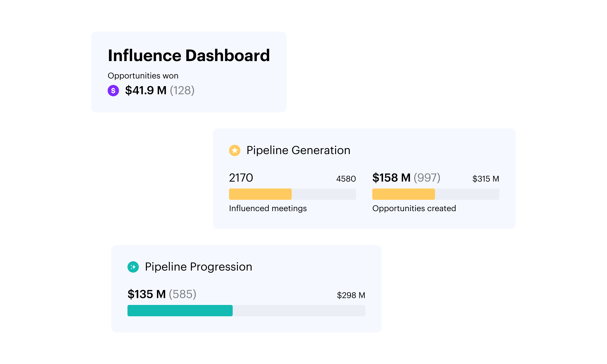Viewport: 607px width, 364px height.
Task: Click the Opportunities created yellow progress bar
Action: [403, 194]
